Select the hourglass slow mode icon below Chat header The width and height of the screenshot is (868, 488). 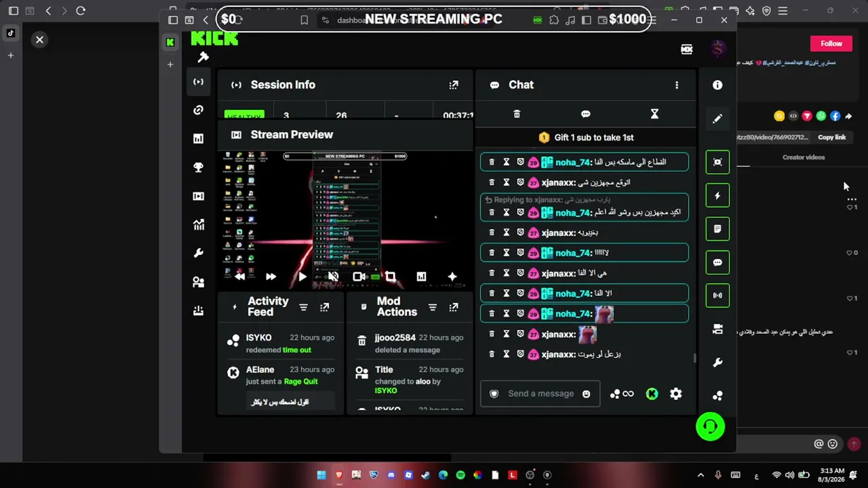654,114
